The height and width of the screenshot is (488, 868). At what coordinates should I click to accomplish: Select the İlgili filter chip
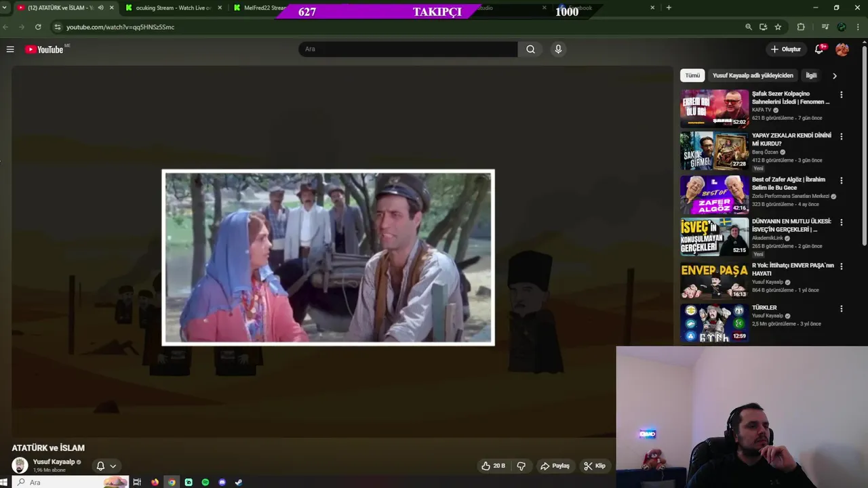[x=811, y=75]
